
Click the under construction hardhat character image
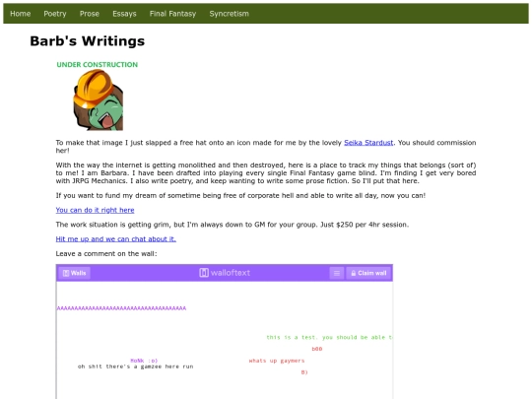coord(99,100)
